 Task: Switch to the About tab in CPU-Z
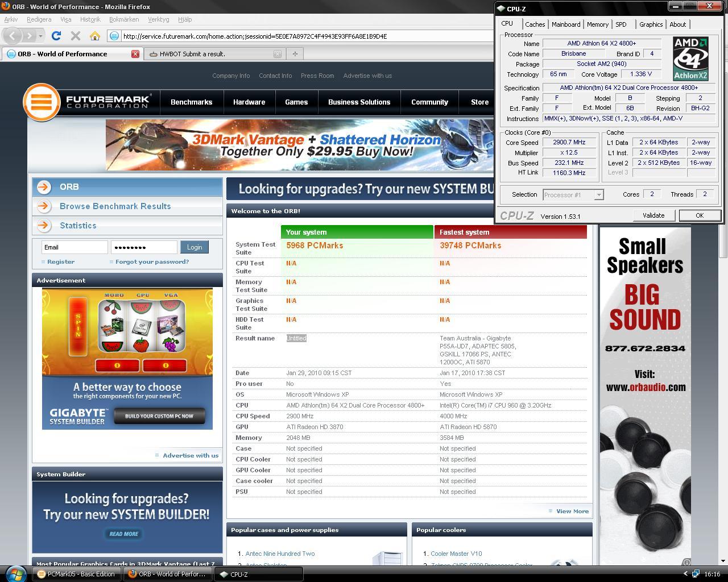[x=677, y=24]
